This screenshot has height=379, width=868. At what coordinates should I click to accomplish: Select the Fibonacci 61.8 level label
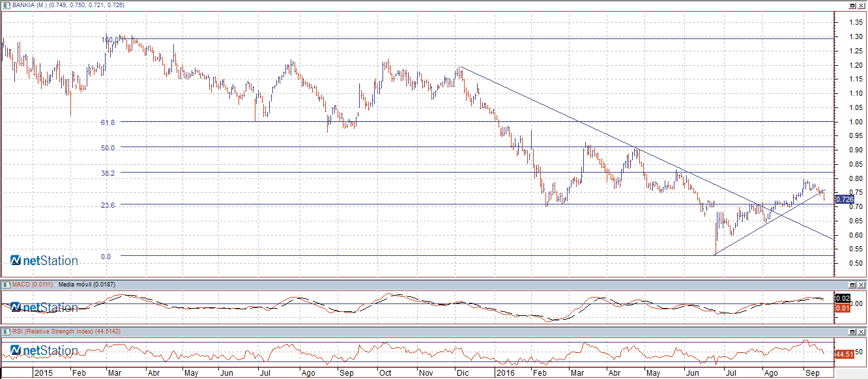coord(108,122)
